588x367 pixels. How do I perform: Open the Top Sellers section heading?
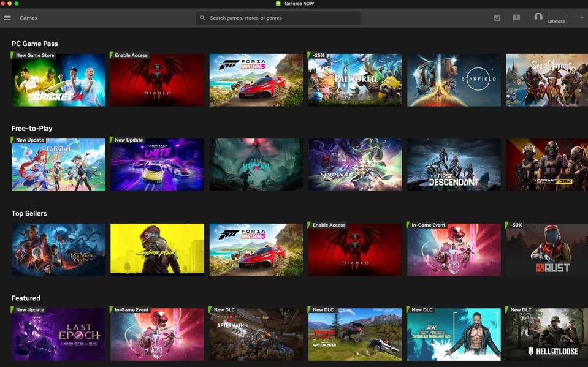click(29, 213)
